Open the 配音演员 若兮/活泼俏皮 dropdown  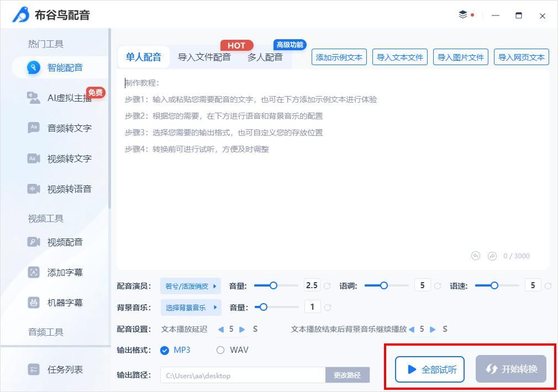191,286
